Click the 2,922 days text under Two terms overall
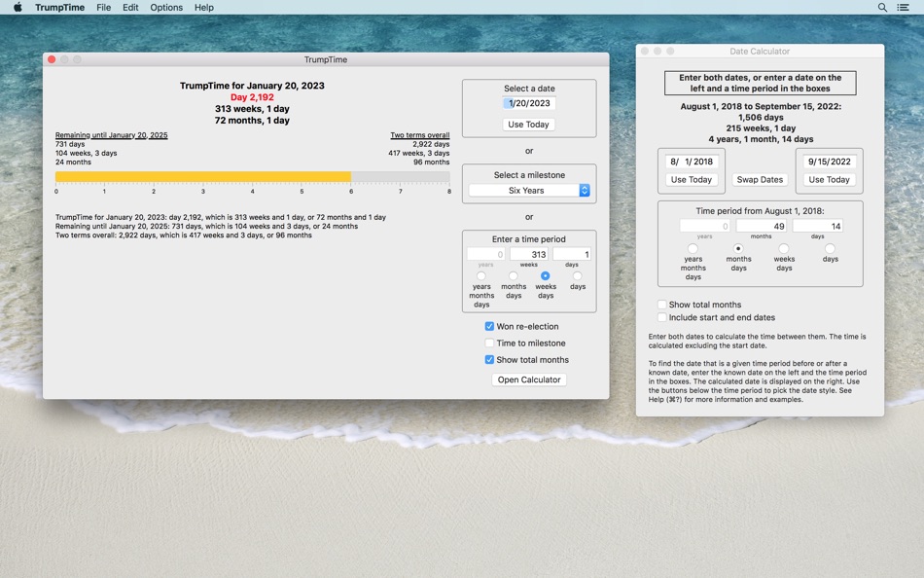924x578 pixels. pos(431,144)
